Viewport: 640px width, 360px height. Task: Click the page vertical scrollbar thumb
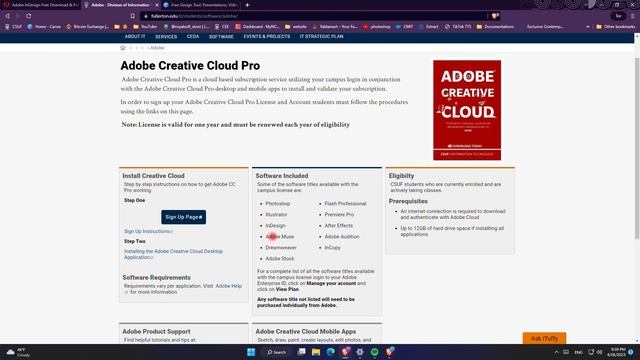pyautogui.click(x=637, y=148)
